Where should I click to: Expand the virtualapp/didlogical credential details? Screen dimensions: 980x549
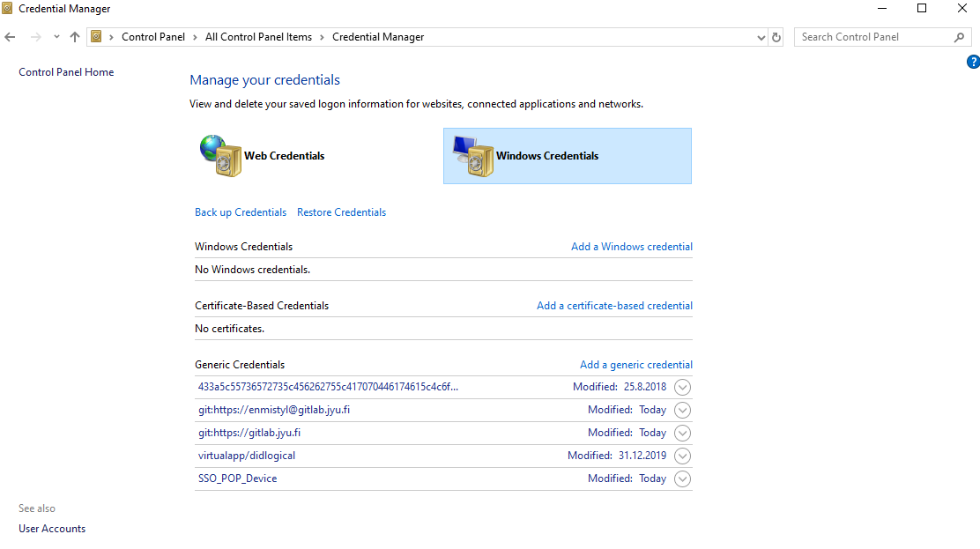(682, 456)
